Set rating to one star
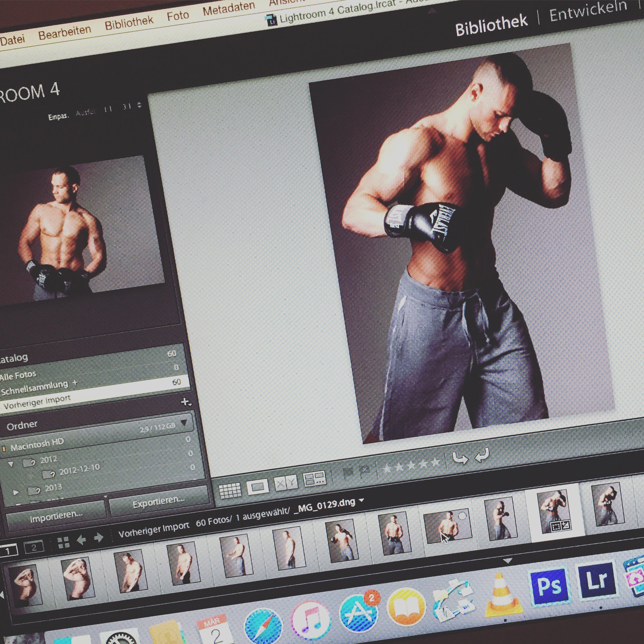Image resolution: width=644 pixels, height=644 pixels. pos(387,468)
